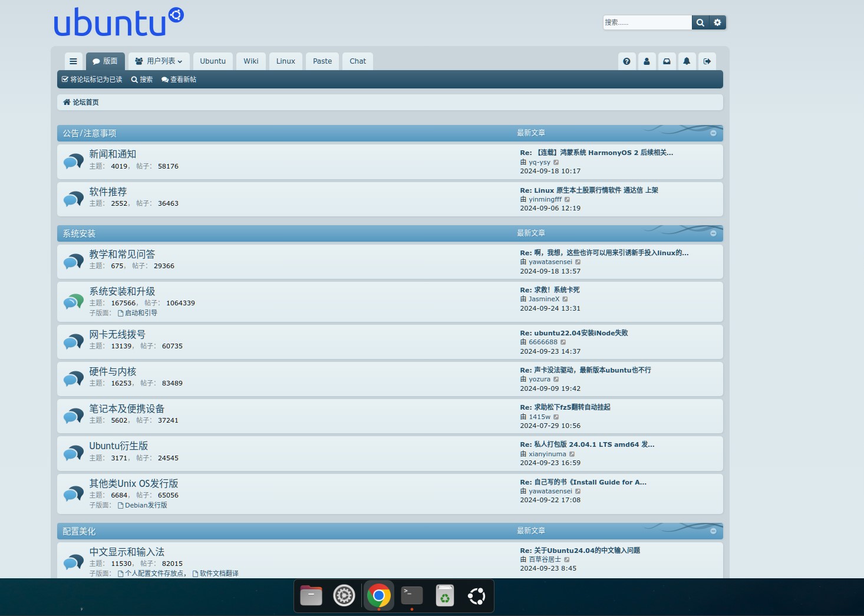The image size is (864, 616).
Task: Open the 新闻和通知 forum
Action: pyautogui.click(x=113, y=154)
